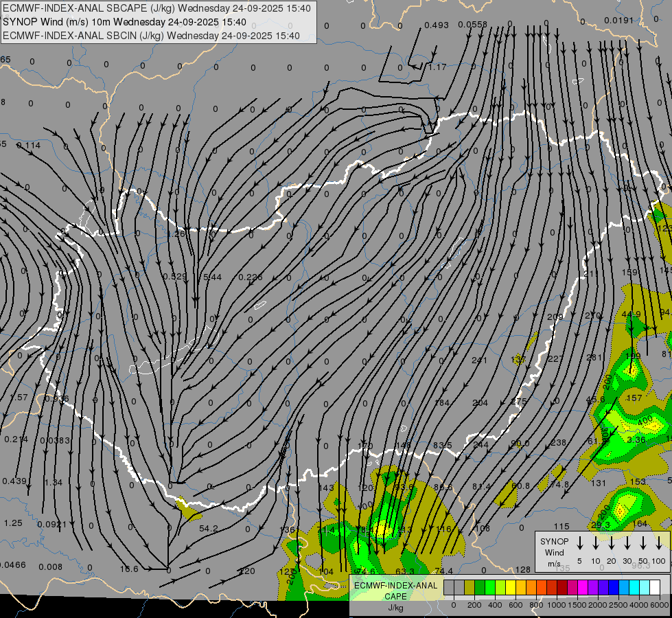Click the map value 0.0383
672x618 pixels.
pyautogui.click(x=54, y=440)
